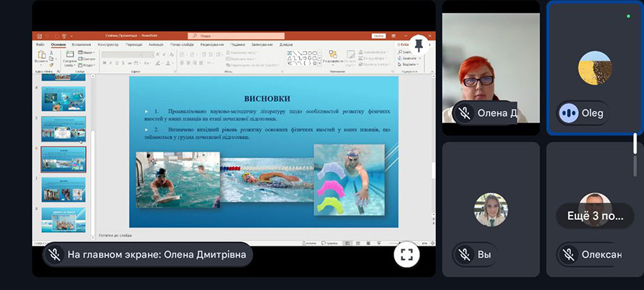Click the muted mic icon on Вы tile

click(464, 254)
